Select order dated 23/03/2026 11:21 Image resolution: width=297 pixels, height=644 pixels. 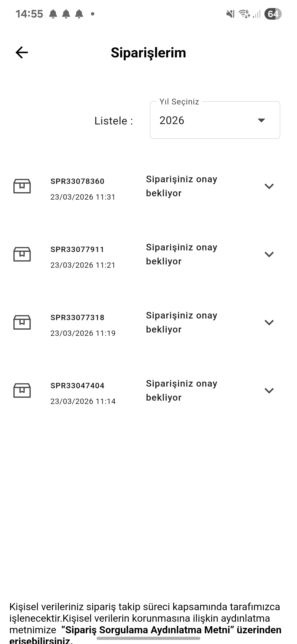83,265
